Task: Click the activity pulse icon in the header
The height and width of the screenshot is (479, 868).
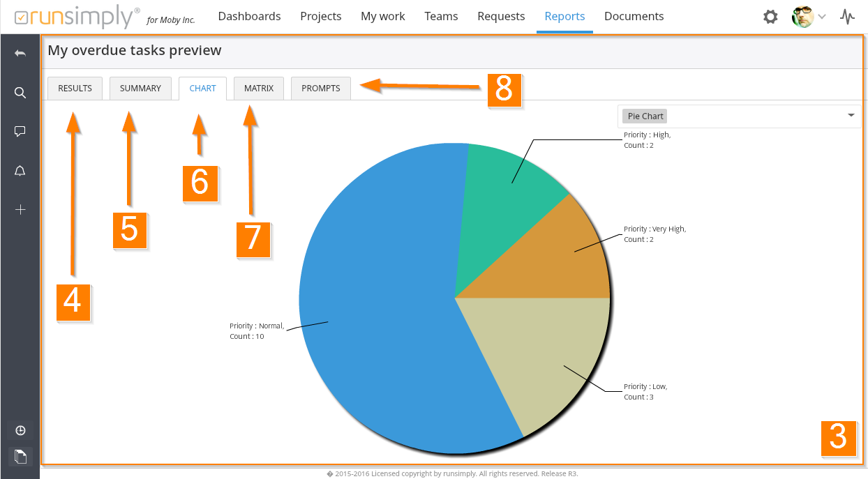Action: 847,17
